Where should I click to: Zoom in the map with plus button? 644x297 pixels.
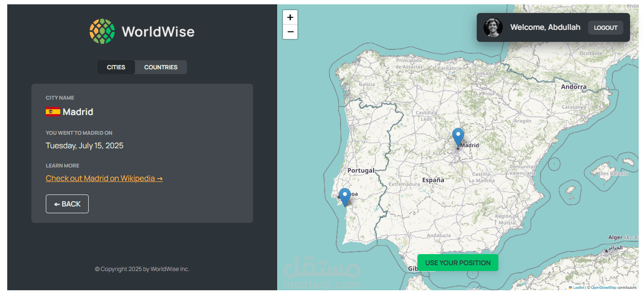click(290, 17)
